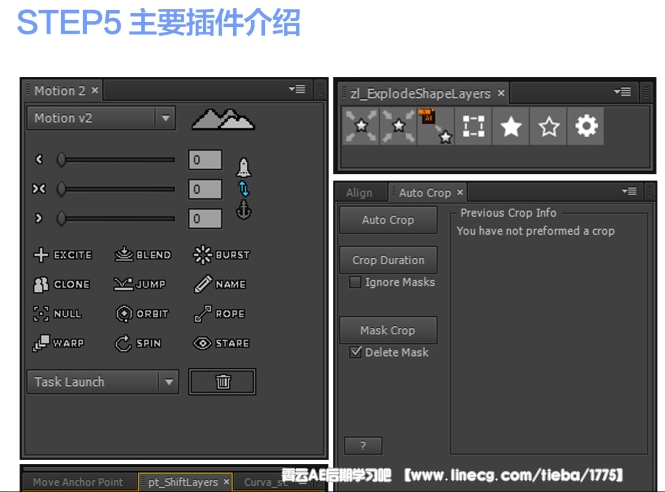Image resolution: width=665 pixels, height=492 pixels.
Task: Create a Null with the Null tool
Action: pos(57,313)
